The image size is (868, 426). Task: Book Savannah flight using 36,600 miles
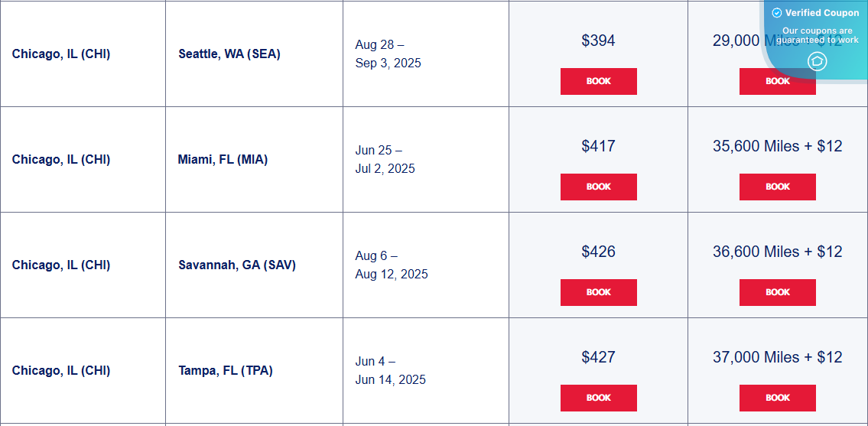point(777,292)
